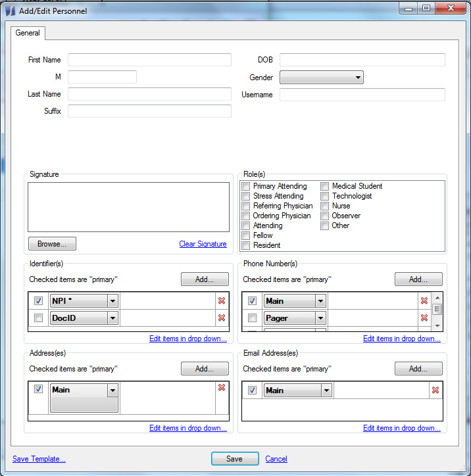Delete the NPI identifier row
This screenshot has height=476, width=471.
click(222, 300)
